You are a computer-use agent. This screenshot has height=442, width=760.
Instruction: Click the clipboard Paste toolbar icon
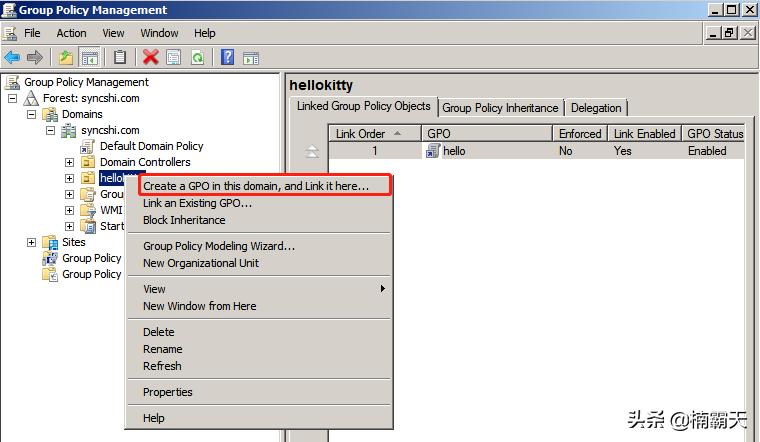[120, 58]
